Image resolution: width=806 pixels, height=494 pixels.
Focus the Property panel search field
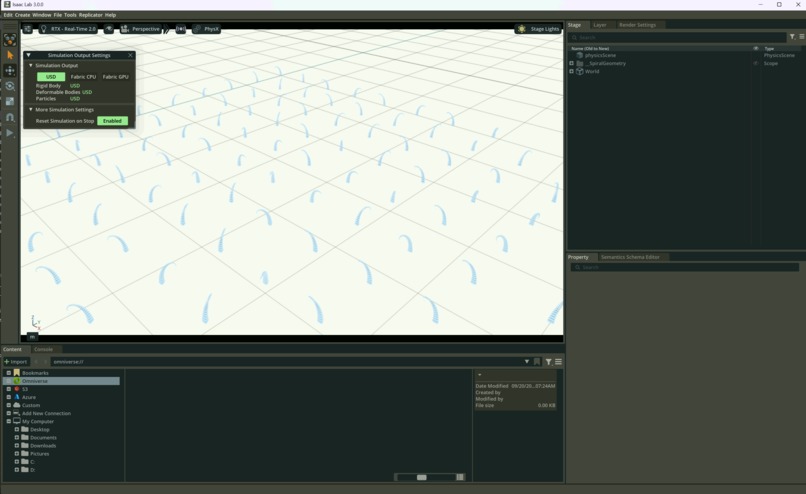pos(685,267)
